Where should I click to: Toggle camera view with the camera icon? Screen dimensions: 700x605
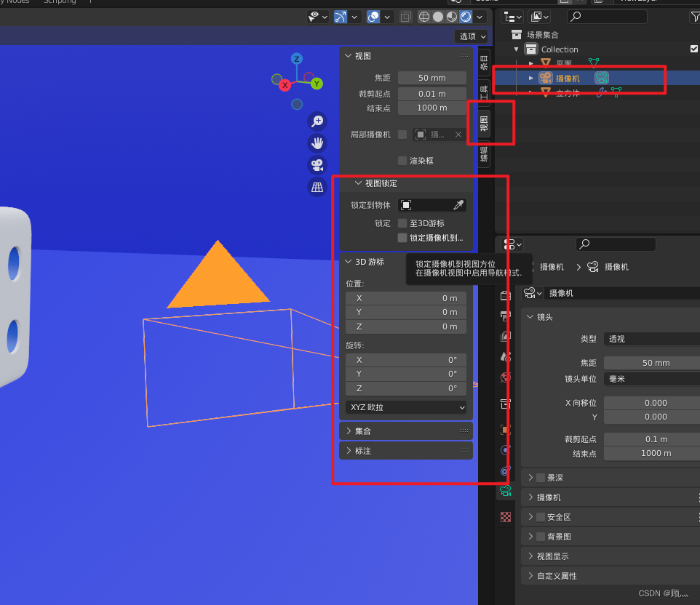point(317,165)
